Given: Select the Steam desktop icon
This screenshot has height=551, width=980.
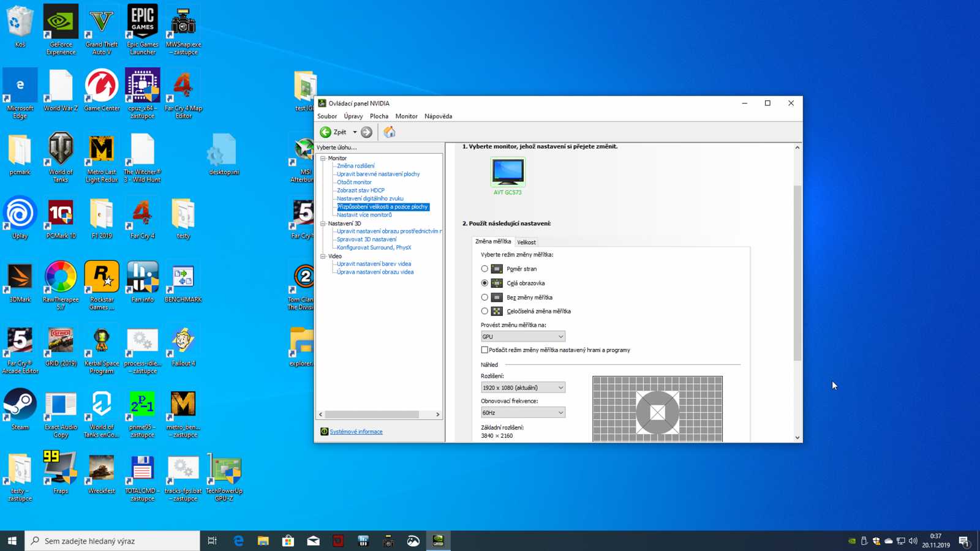Looking at the screenshot, I should (20, 409).
